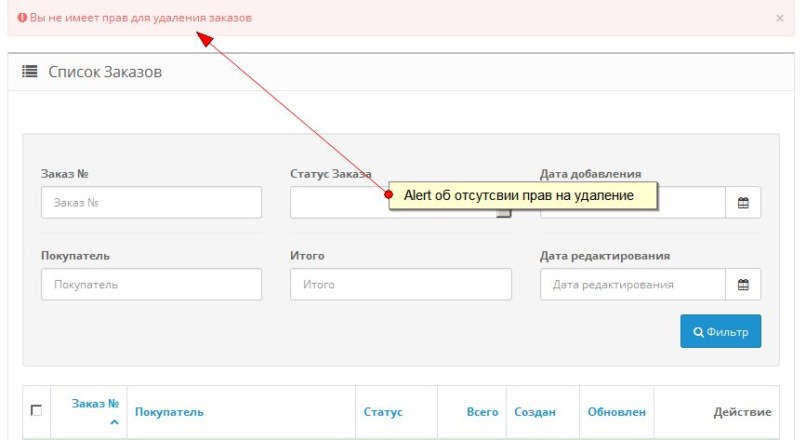Focus the Заказ № filter field
The height and width of the screenshot is (440, 806).
[151, 203]
